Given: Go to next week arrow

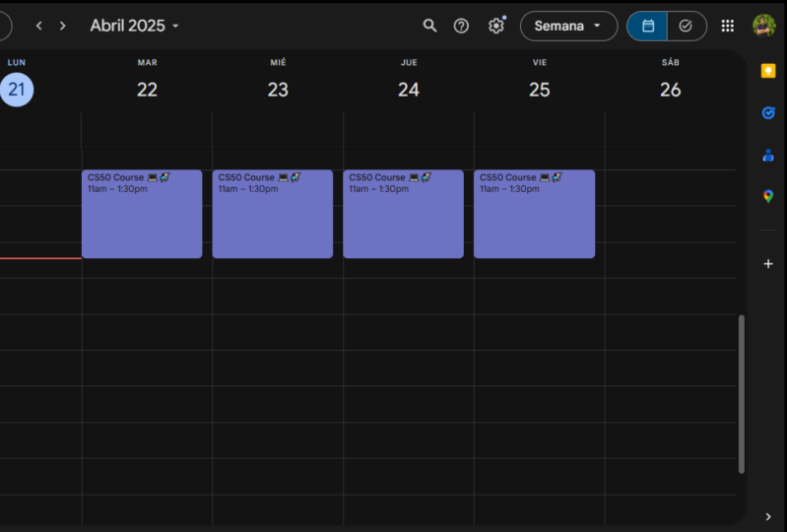Looking at the screenshot, I should 63,26.
